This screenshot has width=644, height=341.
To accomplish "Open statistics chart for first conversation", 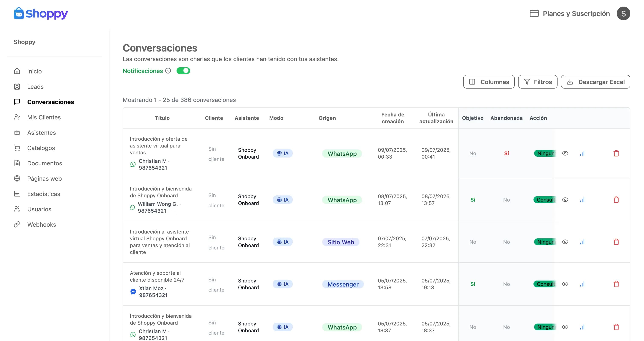I will [582, 153].
